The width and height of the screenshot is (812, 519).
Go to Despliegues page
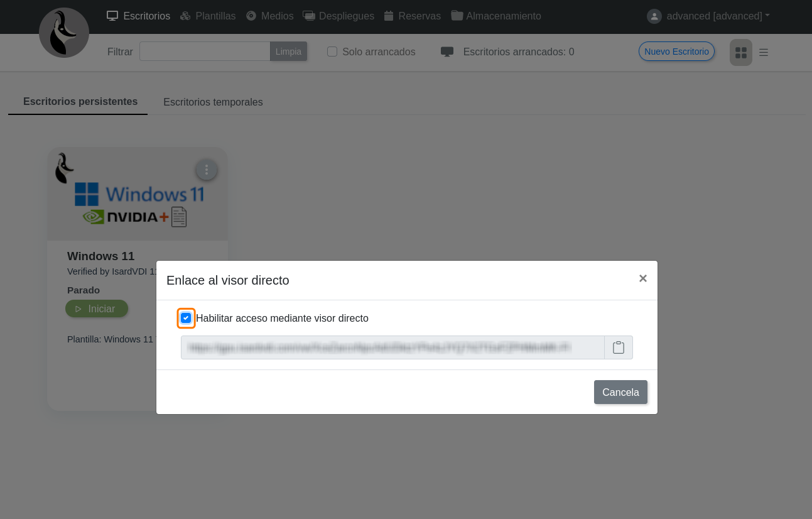click(x=338, y=16)
